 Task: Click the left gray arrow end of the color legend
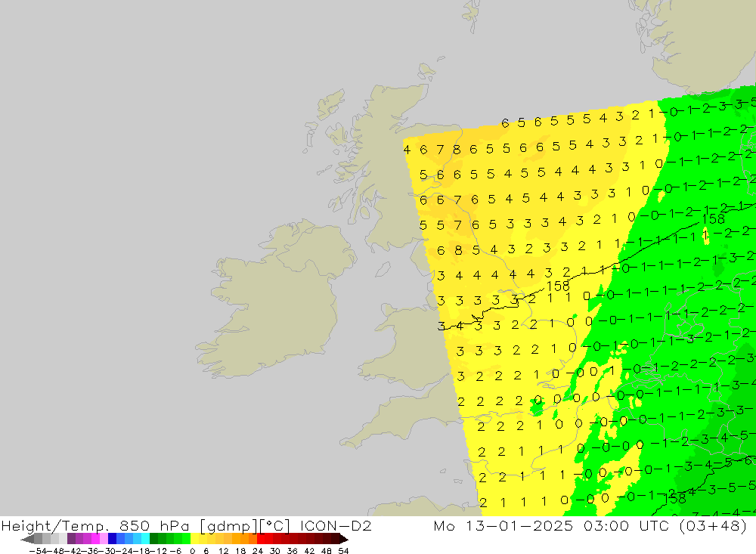27,539
